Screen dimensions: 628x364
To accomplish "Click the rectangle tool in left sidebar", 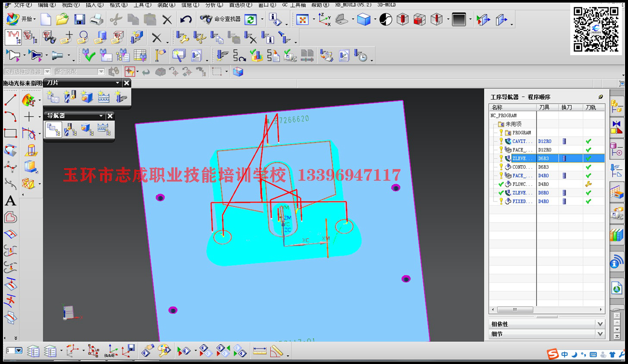I will (10, 133).
